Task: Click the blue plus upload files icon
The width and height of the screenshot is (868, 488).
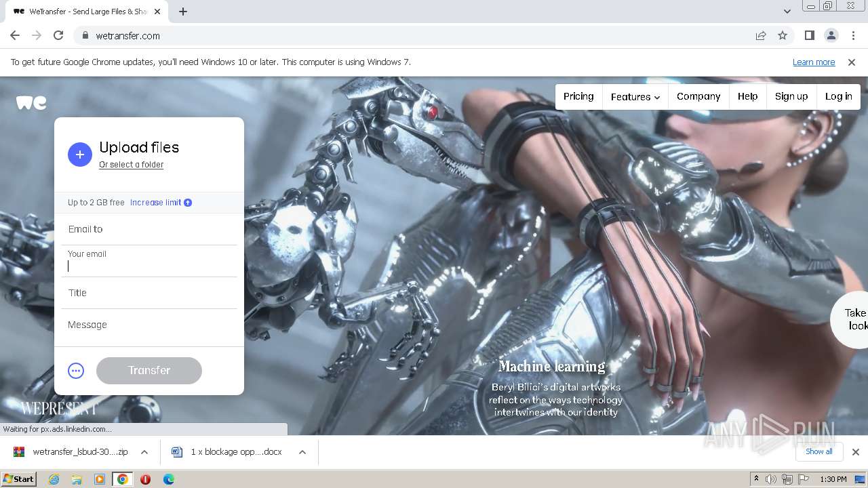Action: (x=79, y=155)
